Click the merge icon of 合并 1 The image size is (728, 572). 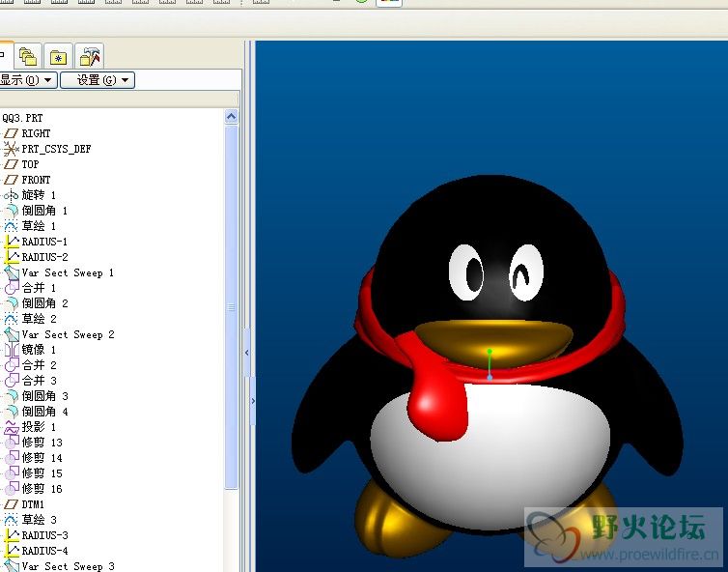click(12, 288)
